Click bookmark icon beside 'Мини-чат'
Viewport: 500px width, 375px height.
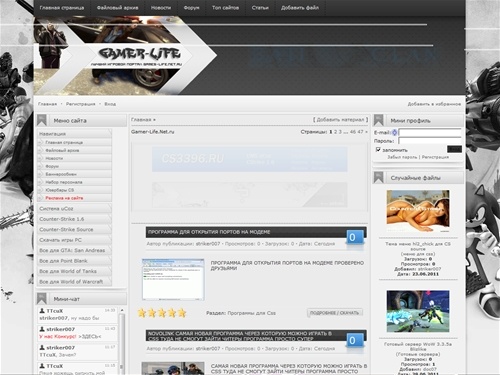tap(42, 299)
